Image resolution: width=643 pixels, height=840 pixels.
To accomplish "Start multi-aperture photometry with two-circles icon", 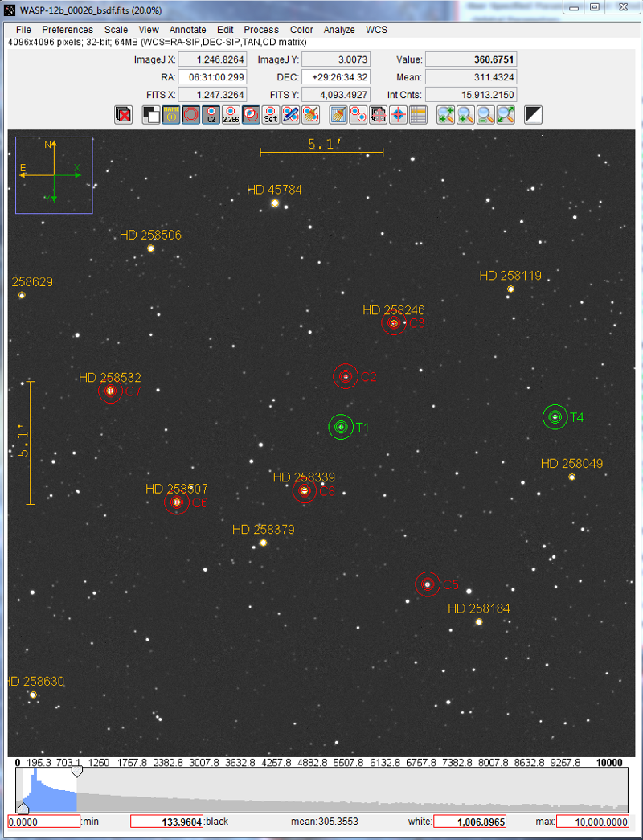I will [x=358, y=115].
